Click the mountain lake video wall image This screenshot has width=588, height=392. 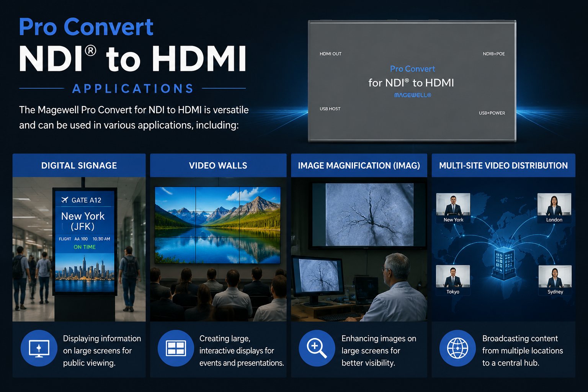(x=218, y=225)
